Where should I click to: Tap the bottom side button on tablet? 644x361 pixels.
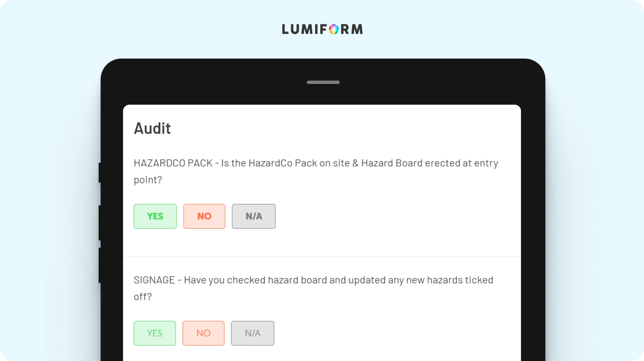tap(100, 265)
